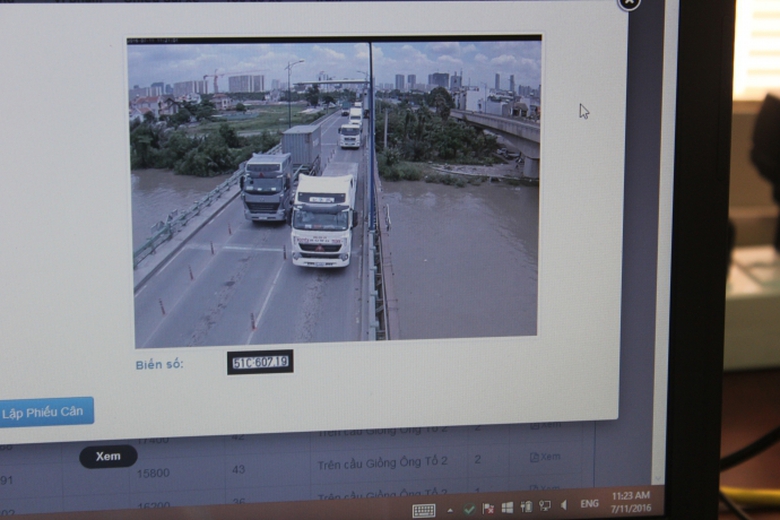Open the taskbar clock showing 11:23 AM
Image resolution: width=780 pixels, height=520 pixels.
pos(633,501)
